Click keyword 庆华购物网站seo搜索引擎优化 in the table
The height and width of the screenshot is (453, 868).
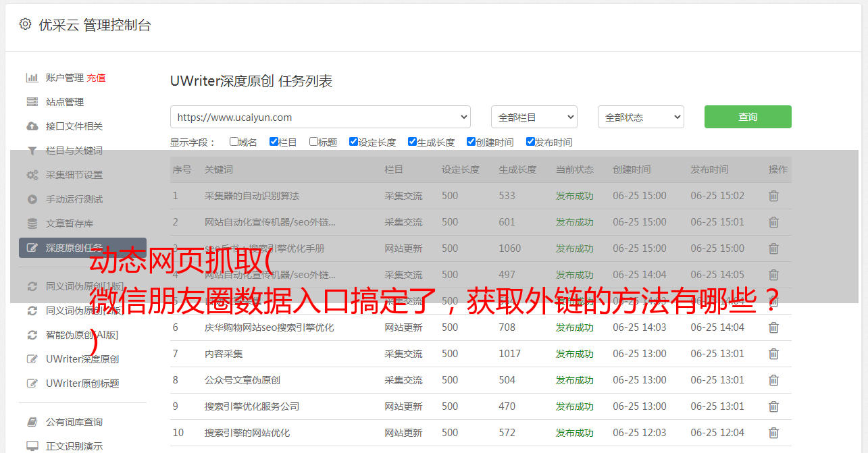(269, 327)
